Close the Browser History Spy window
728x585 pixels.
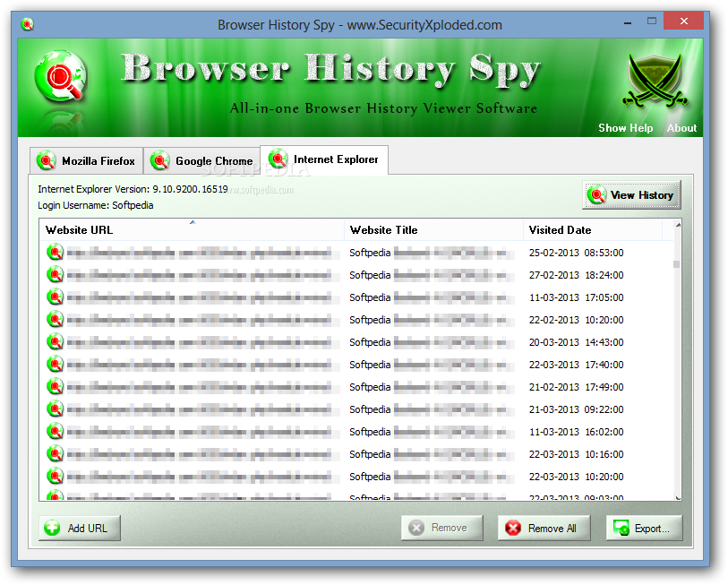tap(683, 21)
